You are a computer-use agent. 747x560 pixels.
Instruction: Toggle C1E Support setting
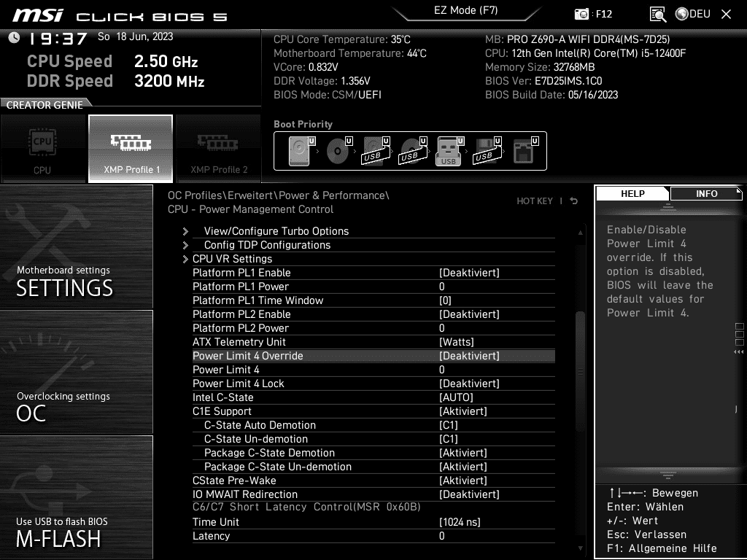coord(373,411)
